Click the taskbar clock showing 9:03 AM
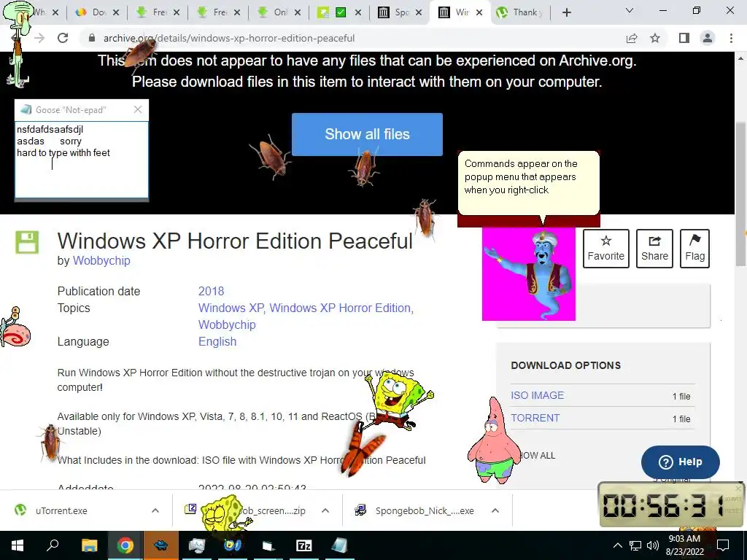 click(684, 545)
